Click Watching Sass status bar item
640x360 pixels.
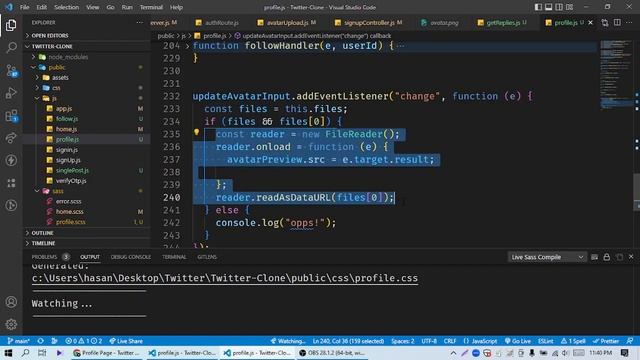point(288,341)
